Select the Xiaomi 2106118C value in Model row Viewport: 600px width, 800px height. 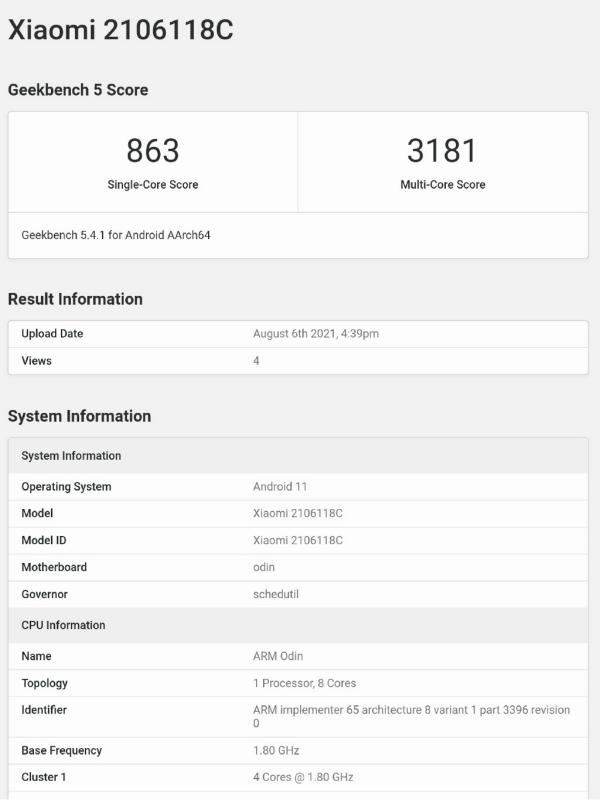click(298, 513)
